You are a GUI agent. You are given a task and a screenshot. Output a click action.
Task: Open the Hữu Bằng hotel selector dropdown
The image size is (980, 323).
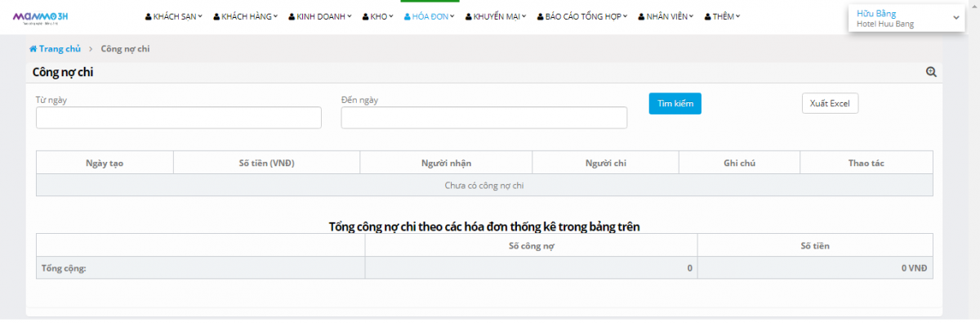(x=907, y=18)
